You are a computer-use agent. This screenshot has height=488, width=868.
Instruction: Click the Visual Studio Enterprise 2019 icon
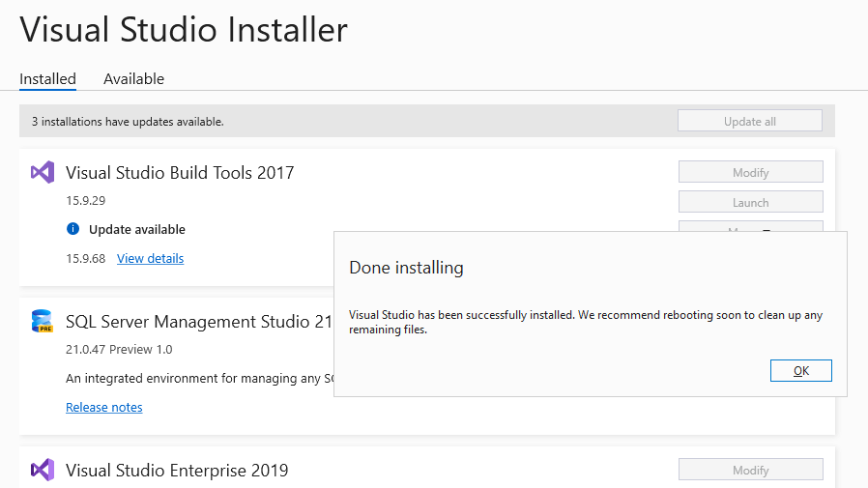point(42,471)
